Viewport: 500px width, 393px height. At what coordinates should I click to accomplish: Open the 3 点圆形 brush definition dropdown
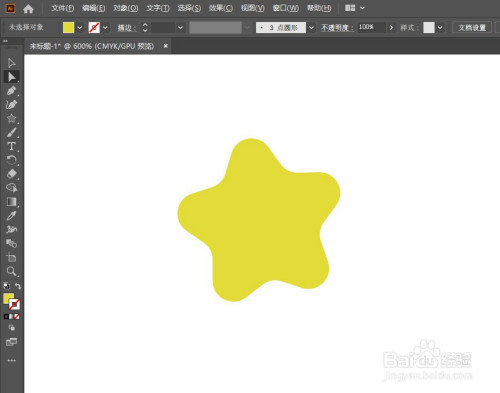point(311,28)
